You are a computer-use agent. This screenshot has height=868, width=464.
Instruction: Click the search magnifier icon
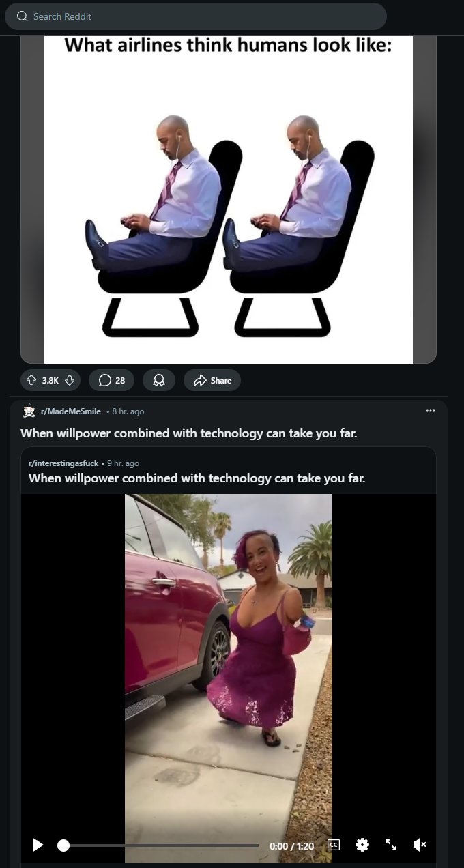coord(22,16)
